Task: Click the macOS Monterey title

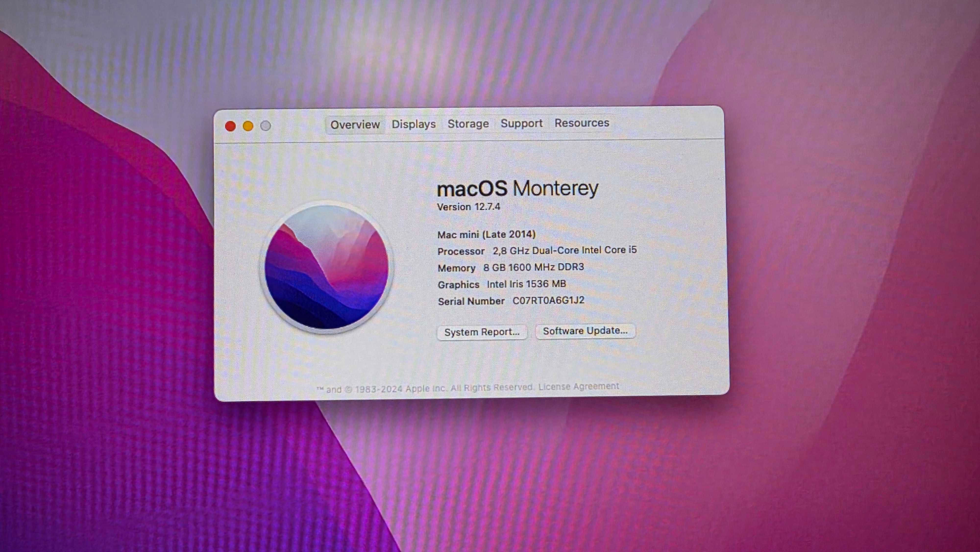Action: [518, 188]
